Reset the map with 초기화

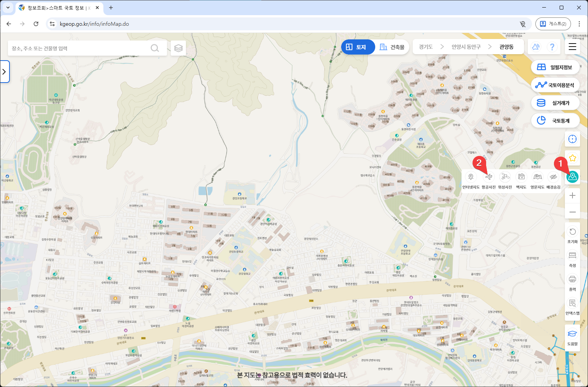point(572,235)
